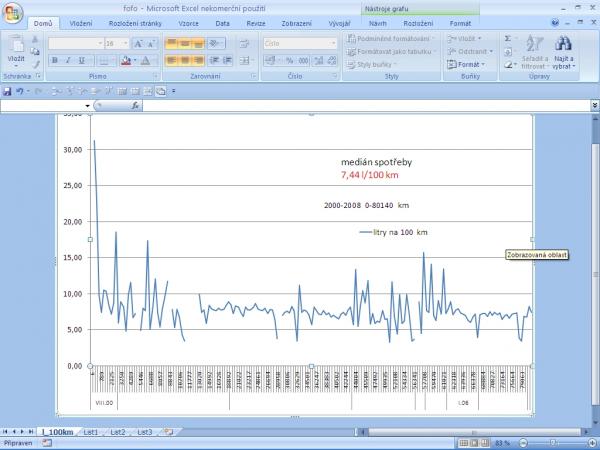Click the Office button in top-left corner
Viewport: 600px width, 450px height.
(x=13, y=10)
